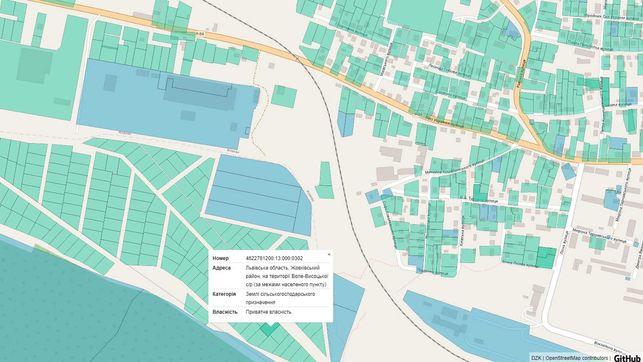Click the Приватна власність ownership value
Viewport: 643px width, 362px height.
(x=269, y=312)
